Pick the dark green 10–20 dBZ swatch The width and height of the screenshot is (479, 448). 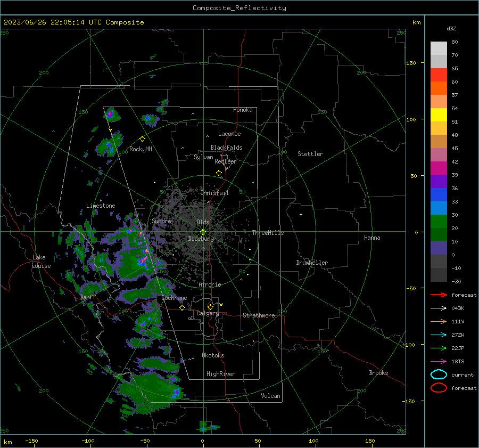click(439, 234)
